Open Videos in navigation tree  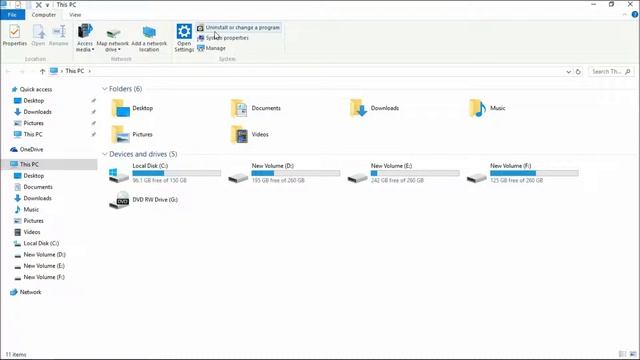[27, 232]
